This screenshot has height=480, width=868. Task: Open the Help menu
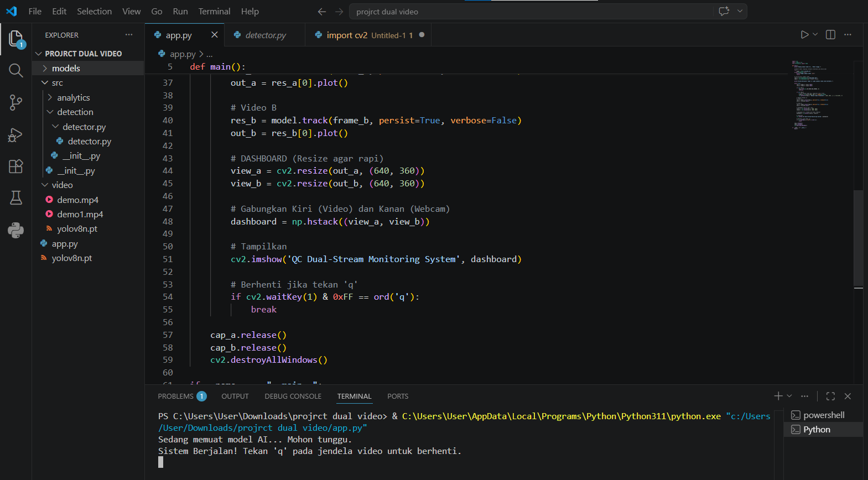pos(250,11)
